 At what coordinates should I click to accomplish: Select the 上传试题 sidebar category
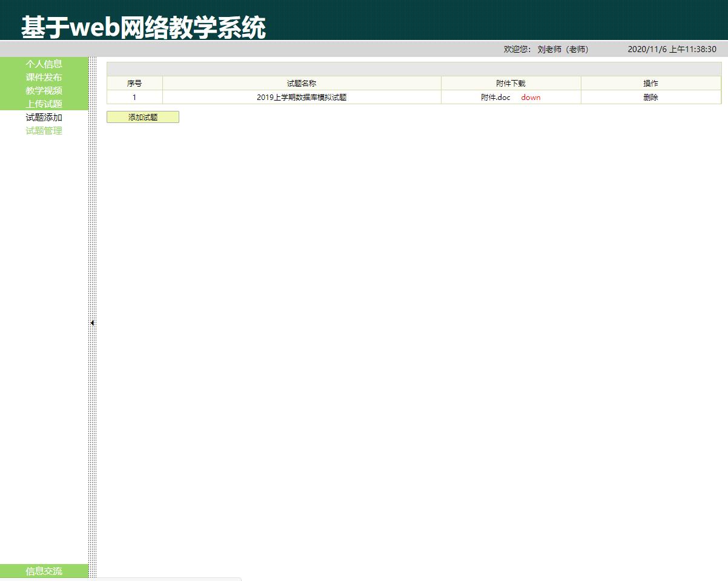[x=43, y=104]
